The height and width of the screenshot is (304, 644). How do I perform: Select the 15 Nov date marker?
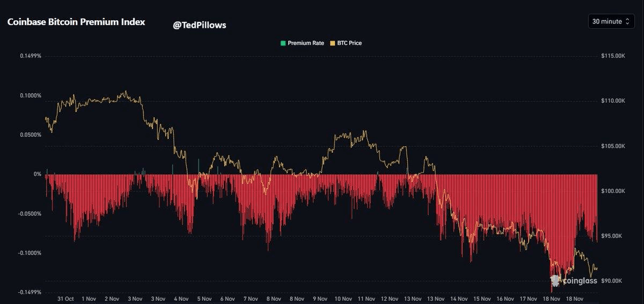pyautogui.click(x=482, y=299)
